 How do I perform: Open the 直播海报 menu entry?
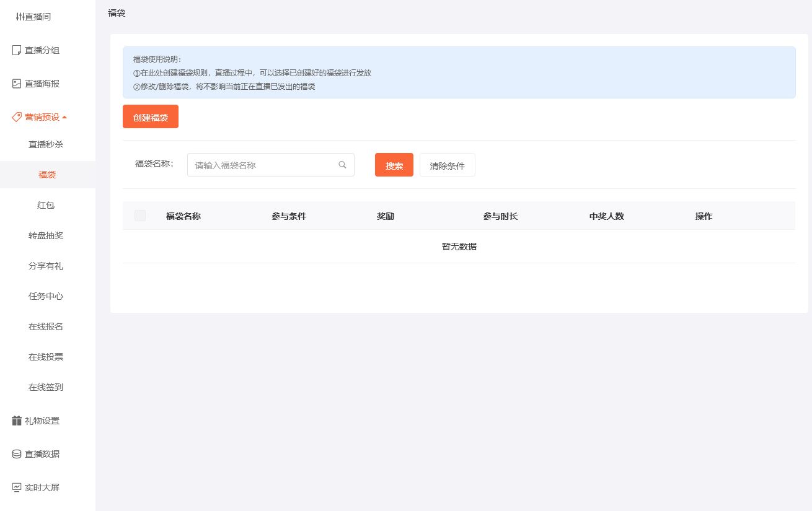[42, 84]
